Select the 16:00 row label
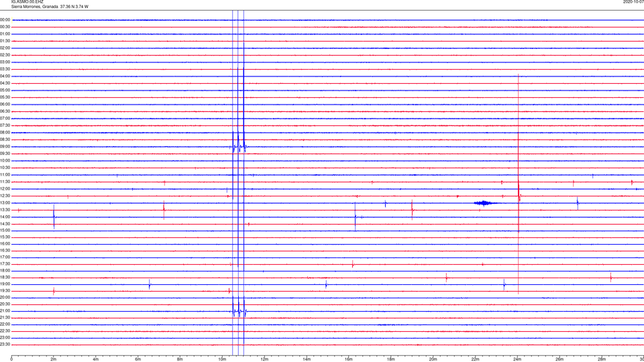The height and width of the screenshot is (362, 644). click(5, 244)
